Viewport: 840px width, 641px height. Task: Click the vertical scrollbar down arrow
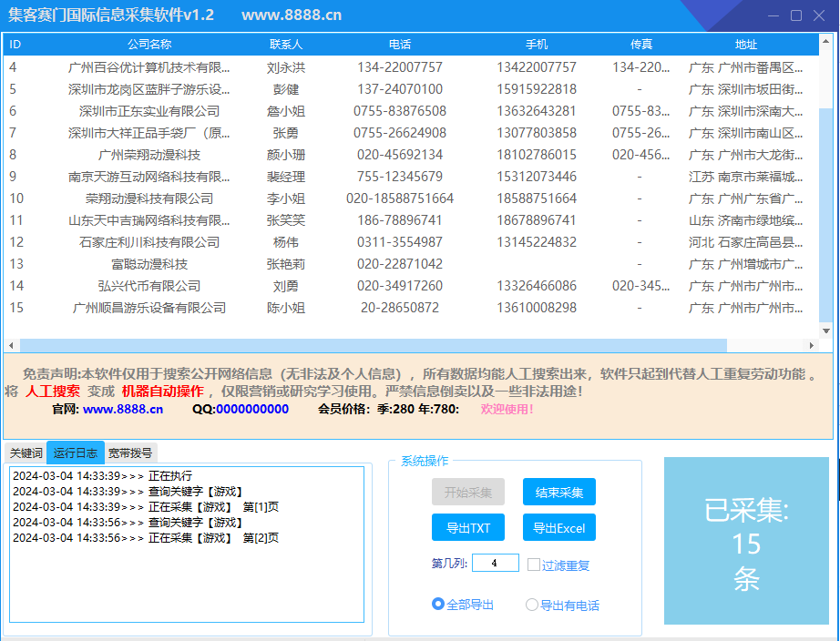click(825, 331)
